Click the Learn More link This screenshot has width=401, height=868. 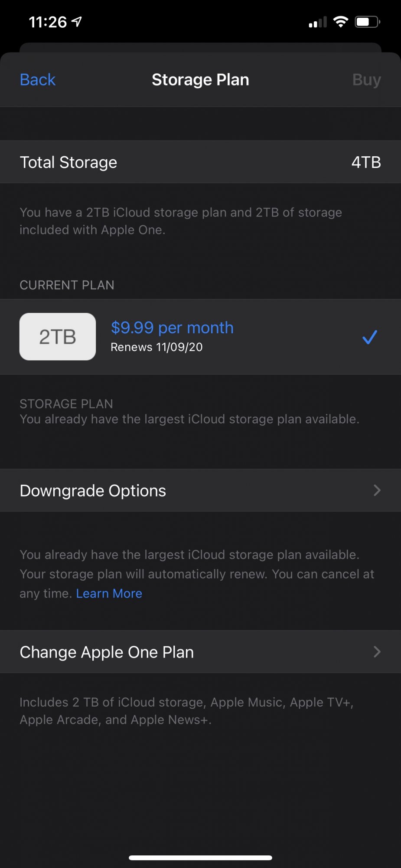(x=109, y=593)
